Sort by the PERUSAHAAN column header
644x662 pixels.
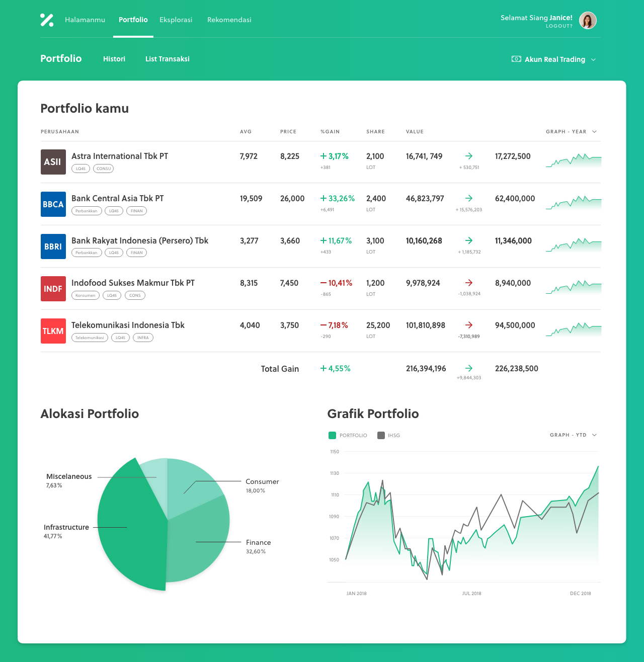tap(60, 132)
